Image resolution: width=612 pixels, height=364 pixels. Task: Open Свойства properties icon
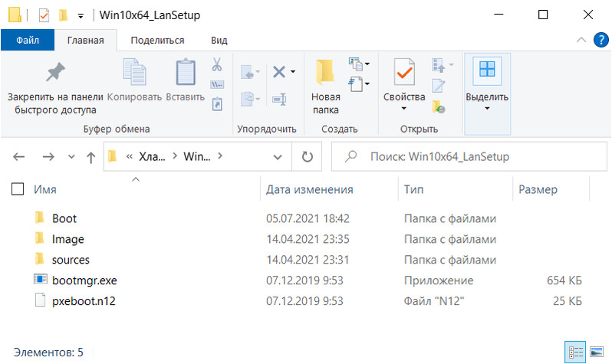coord(404,73)
